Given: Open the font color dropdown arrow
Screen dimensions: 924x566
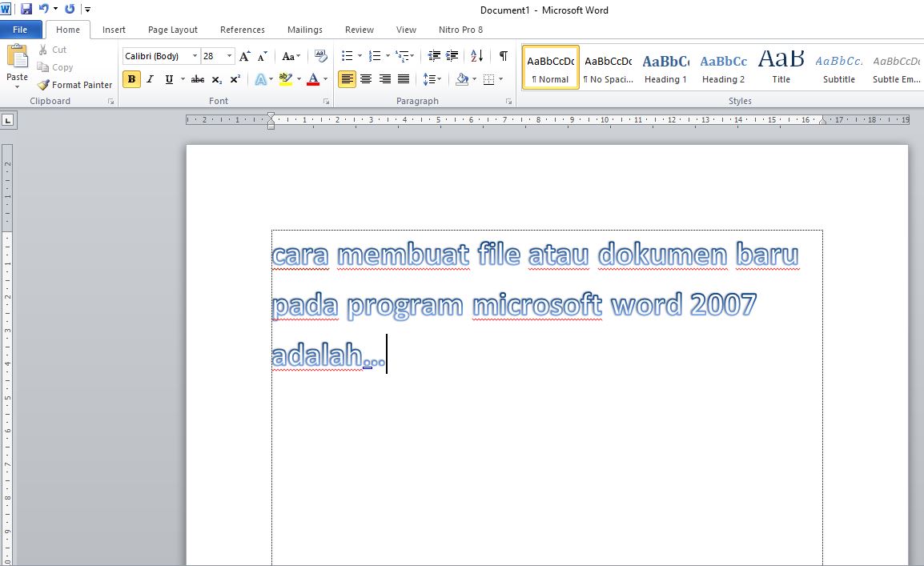Looking at the screenshot, I should (325, 79).
